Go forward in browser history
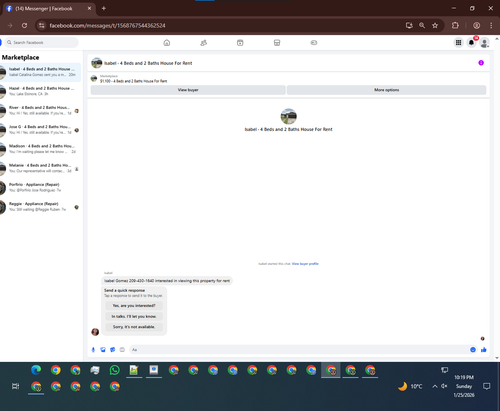The image size is (500, 411). (10, 26)
